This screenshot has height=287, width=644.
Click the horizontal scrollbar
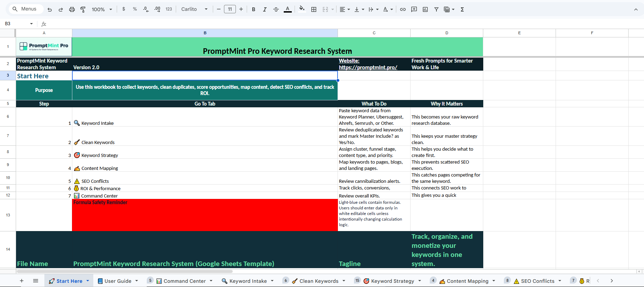pos(125,271)
